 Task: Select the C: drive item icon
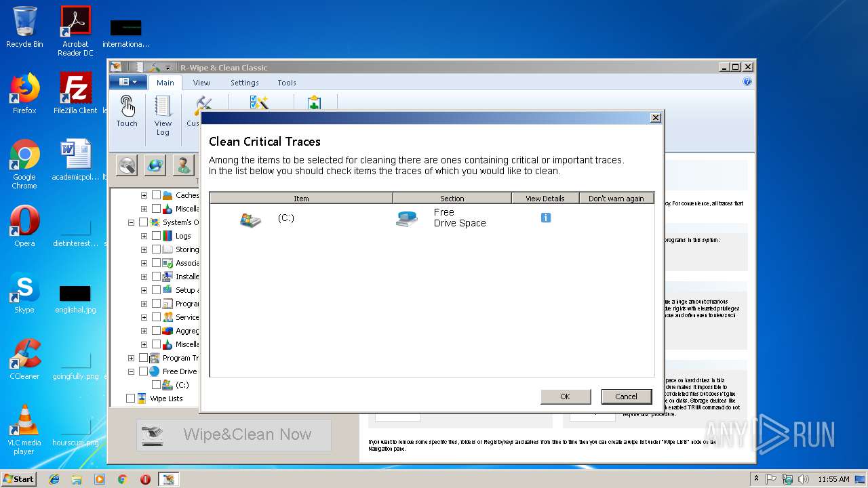coord(250,220)
